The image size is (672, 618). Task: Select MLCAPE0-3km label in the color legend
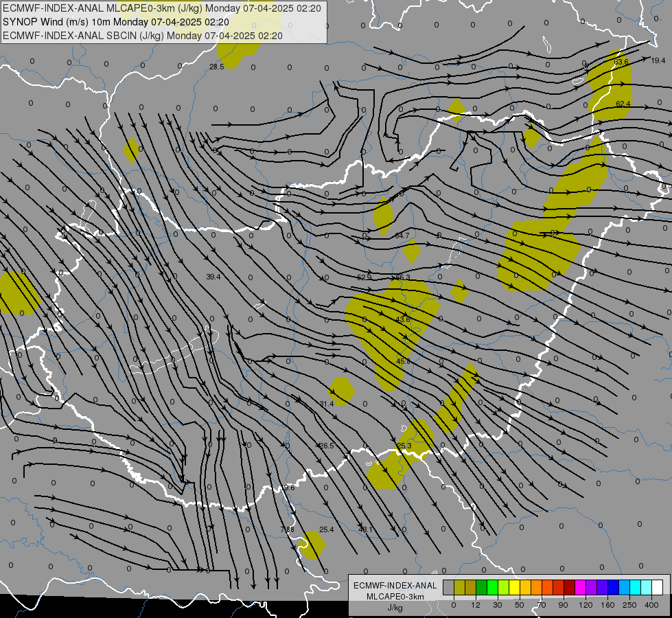395,597
